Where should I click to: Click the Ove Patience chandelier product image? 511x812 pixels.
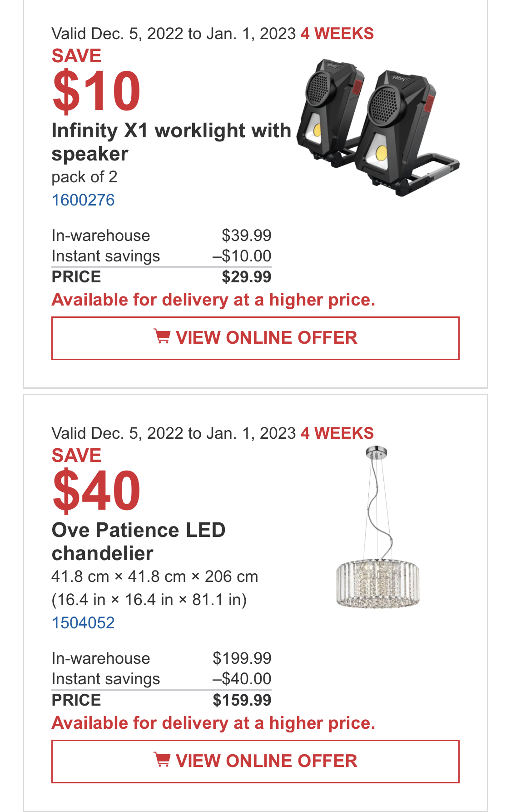(x=378, y=527)
